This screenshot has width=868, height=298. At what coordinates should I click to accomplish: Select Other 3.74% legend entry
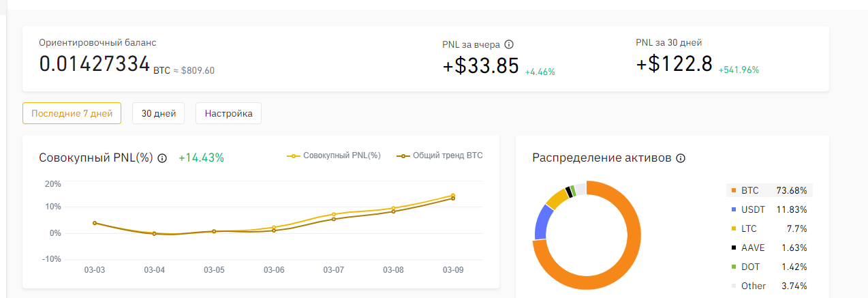pos(769,286)
